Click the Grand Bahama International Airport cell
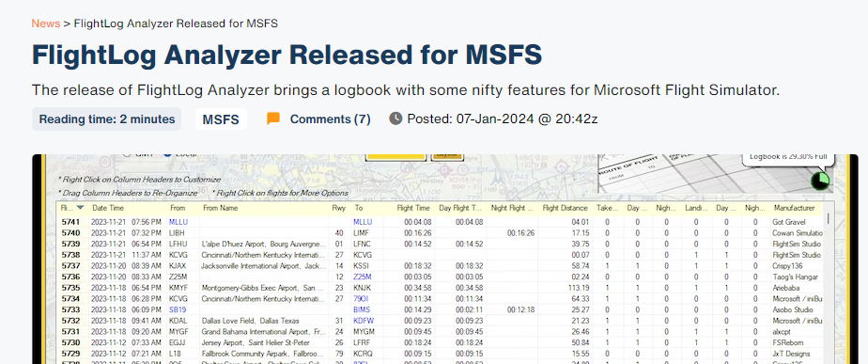This screenshot has height=364, width=868. click(263, 332)
